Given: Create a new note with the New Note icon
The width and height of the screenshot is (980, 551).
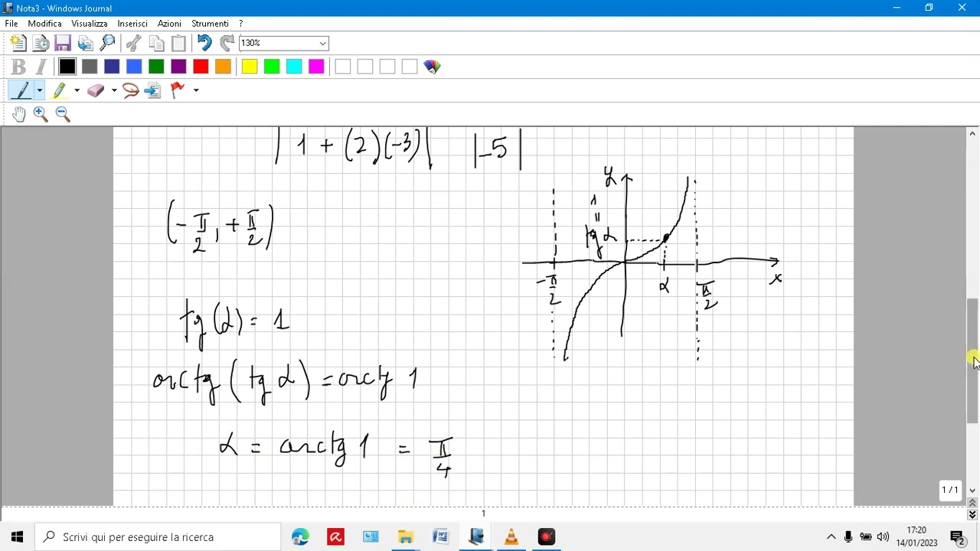Looking at the screenshot, I should (x=18, y=43).
